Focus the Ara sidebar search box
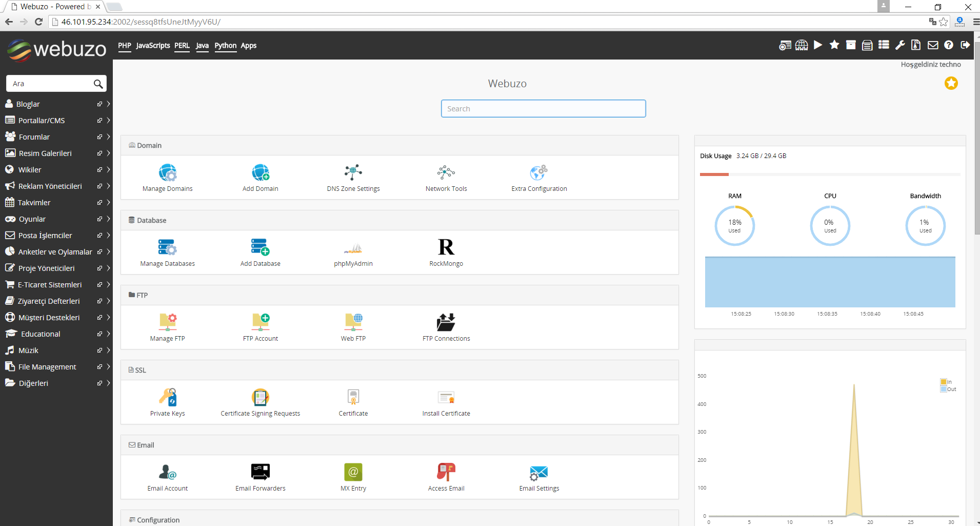Screen dimensions: 980x526 click(56, 84)
